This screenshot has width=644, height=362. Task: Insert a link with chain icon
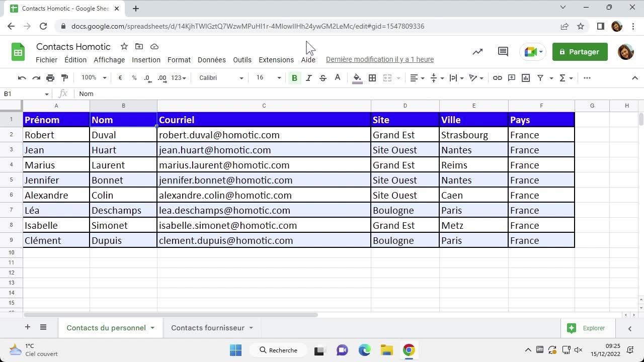click(497, 78)
